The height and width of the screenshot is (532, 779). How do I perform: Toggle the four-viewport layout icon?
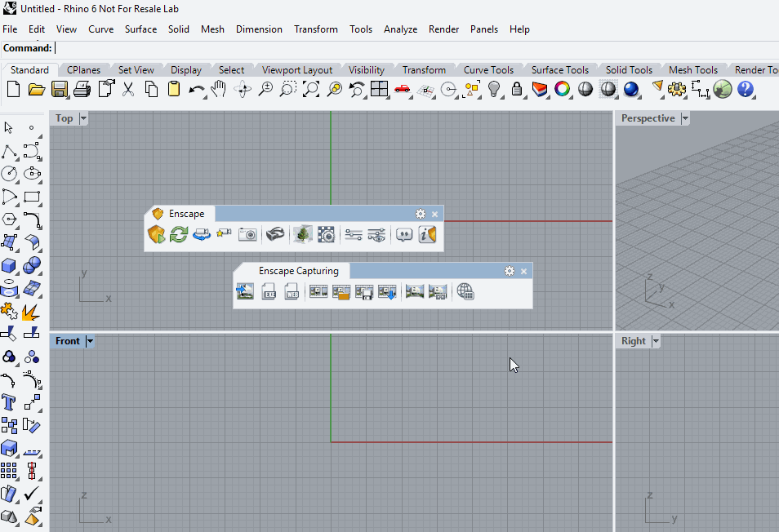379,90
